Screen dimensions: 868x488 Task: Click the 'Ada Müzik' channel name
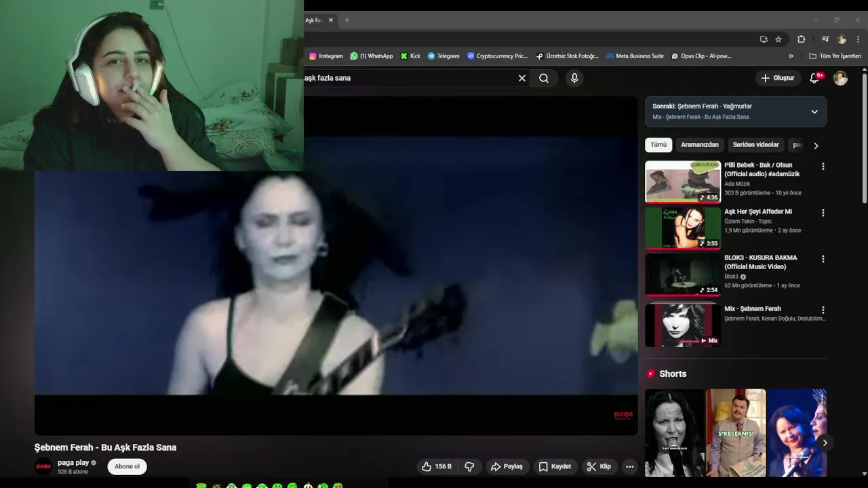(x=737, y=184)
